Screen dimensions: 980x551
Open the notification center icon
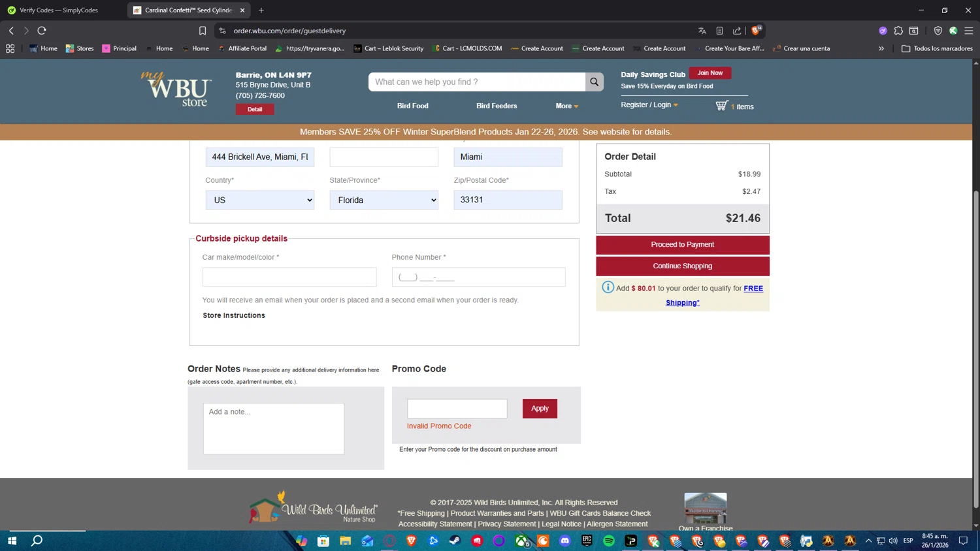click(x=963, y=541)
